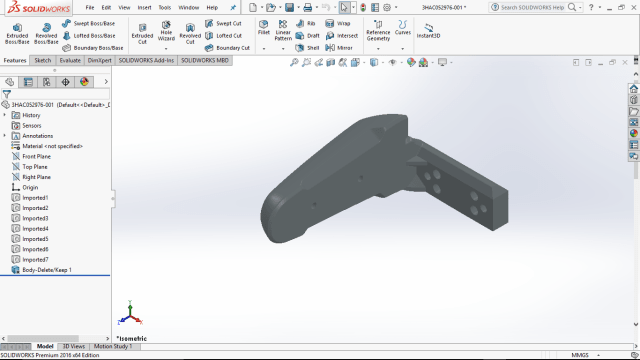Viewport: 640px width, 360px height.
Task: Open the Insert menu
Action: [144, 7]
